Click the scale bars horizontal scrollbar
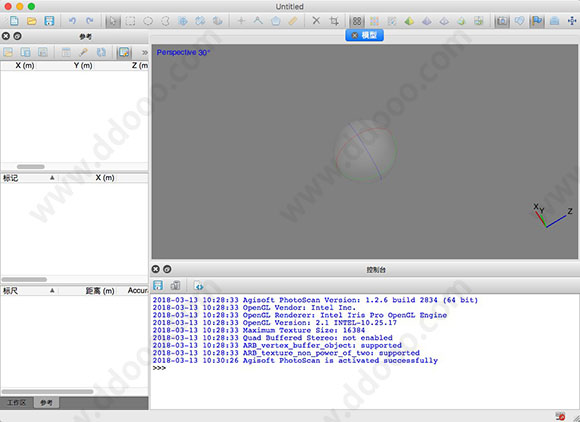This screenshot has height=422, width=580. 47,392
